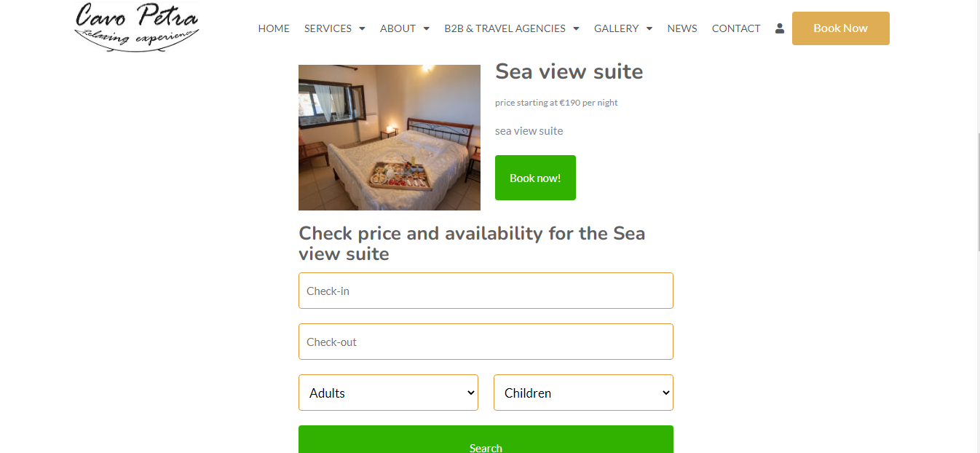Click the Sea view suite photo
This screenshot has width=980, height=453.
(390, 138)
